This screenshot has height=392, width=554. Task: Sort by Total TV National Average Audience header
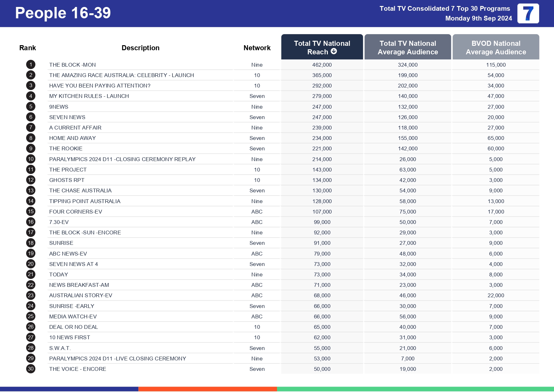coord(407,47)
